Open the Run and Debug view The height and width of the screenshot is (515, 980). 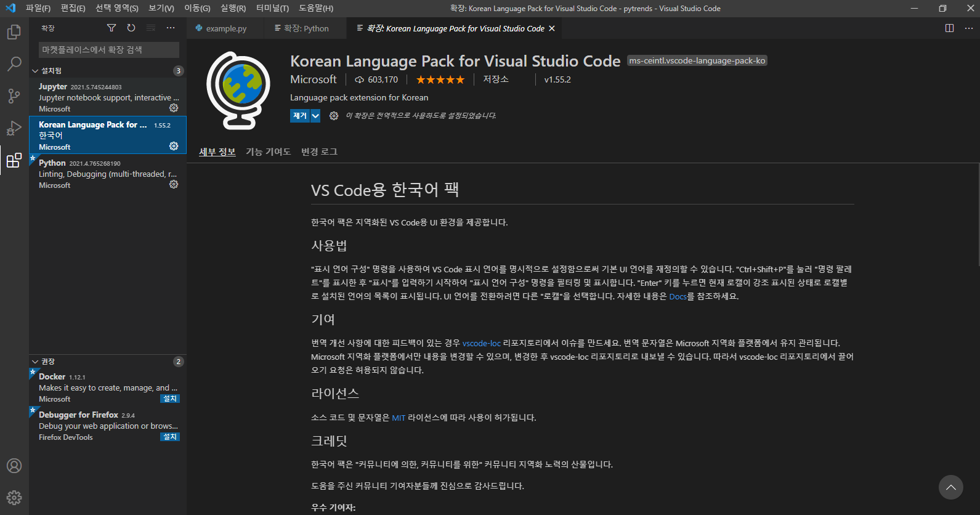tap(14, 128)
